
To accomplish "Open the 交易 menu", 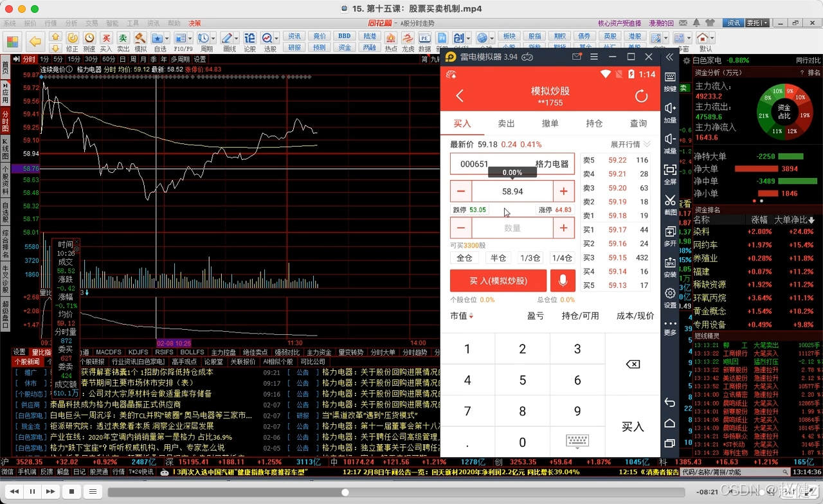I will tap(91, 23).
